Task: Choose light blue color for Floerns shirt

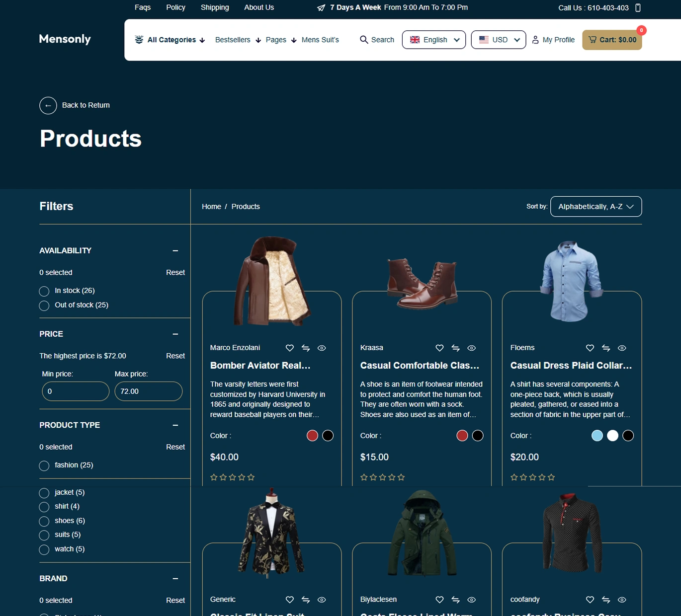Action: point(597,436)
